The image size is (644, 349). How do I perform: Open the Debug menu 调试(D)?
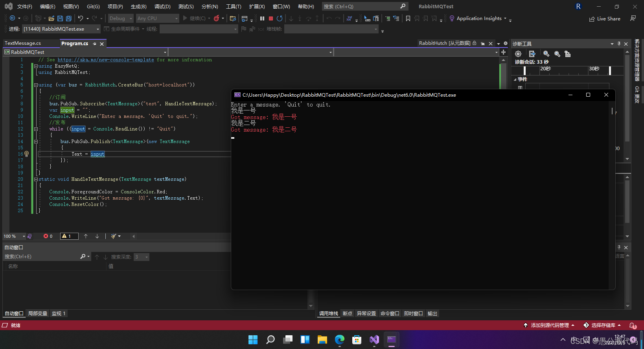[x=162, y=6]
